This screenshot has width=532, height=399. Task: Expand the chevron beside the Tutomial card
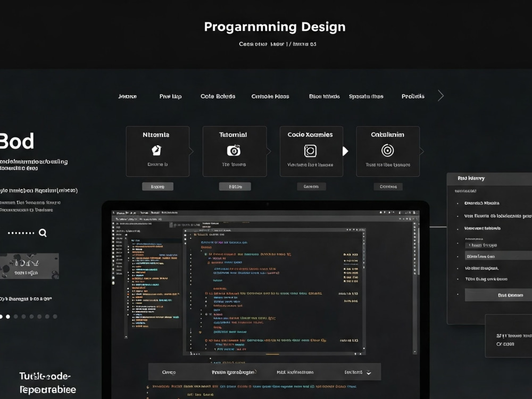point(269,151)
